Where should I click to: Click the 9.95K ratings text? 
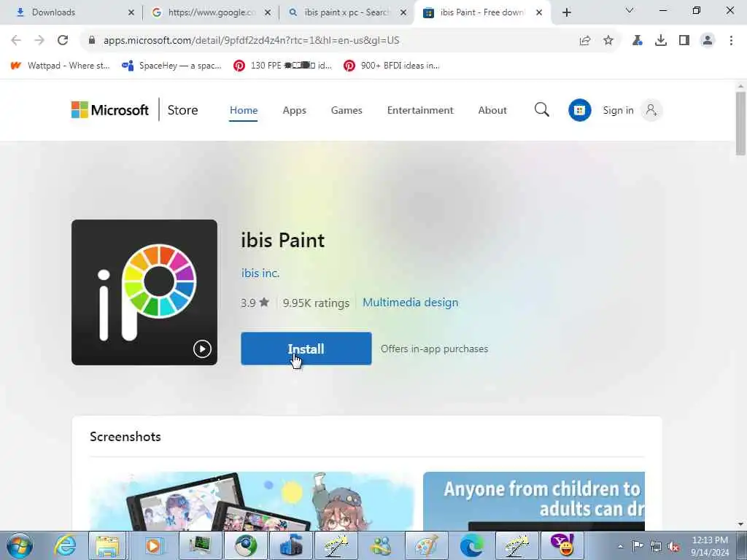(316, 303)
